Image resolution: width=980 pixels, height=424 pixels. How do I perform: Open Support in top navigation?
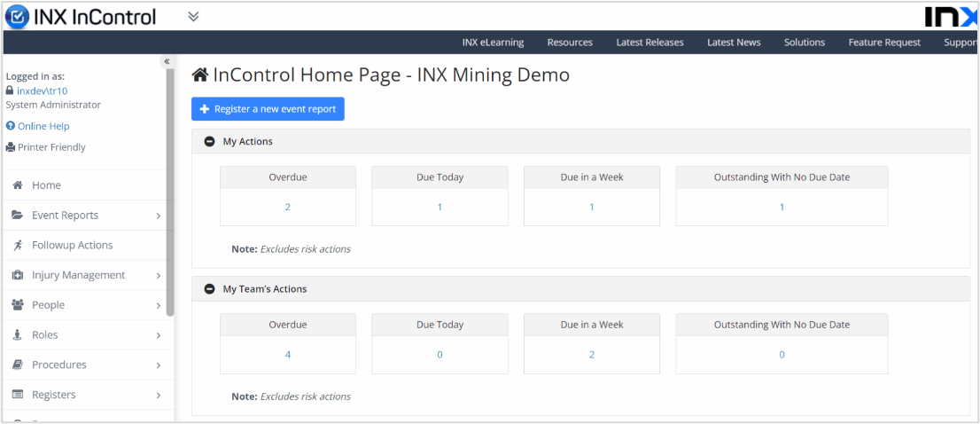tap(961, 43)
